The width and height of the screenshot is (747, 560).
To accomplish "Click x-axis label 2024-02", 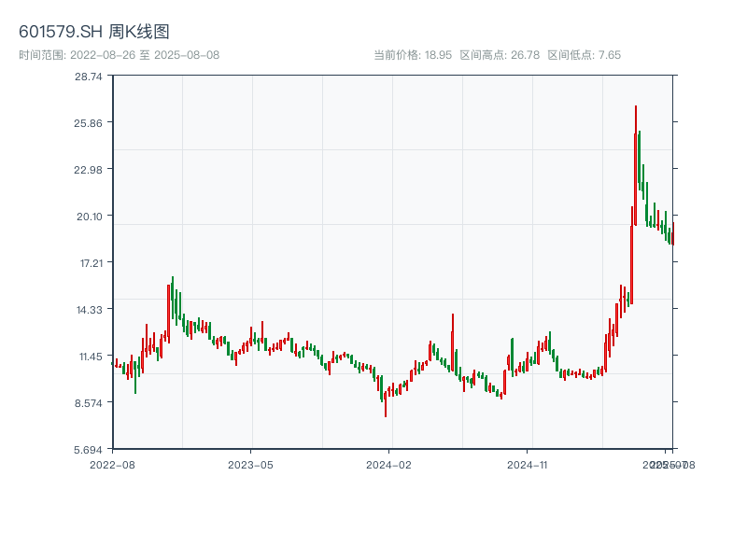I will pos(388,465).
